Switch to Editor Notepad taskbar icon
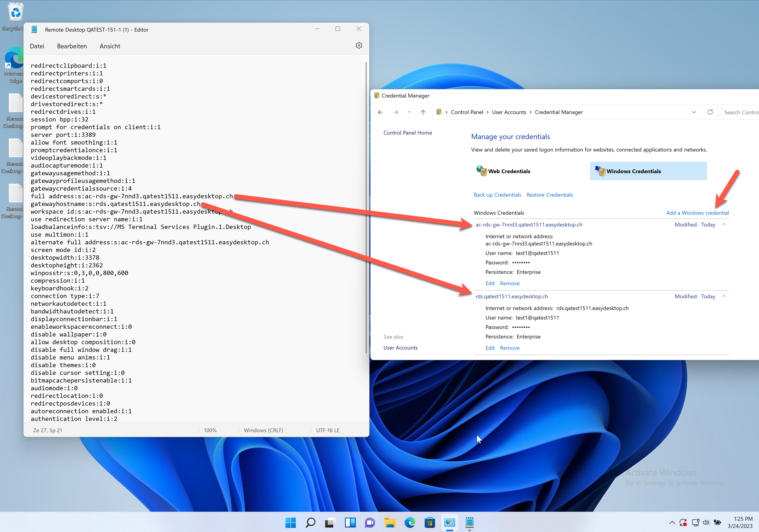The width and height of the screenshot is (759, 532). coord(469,523)
